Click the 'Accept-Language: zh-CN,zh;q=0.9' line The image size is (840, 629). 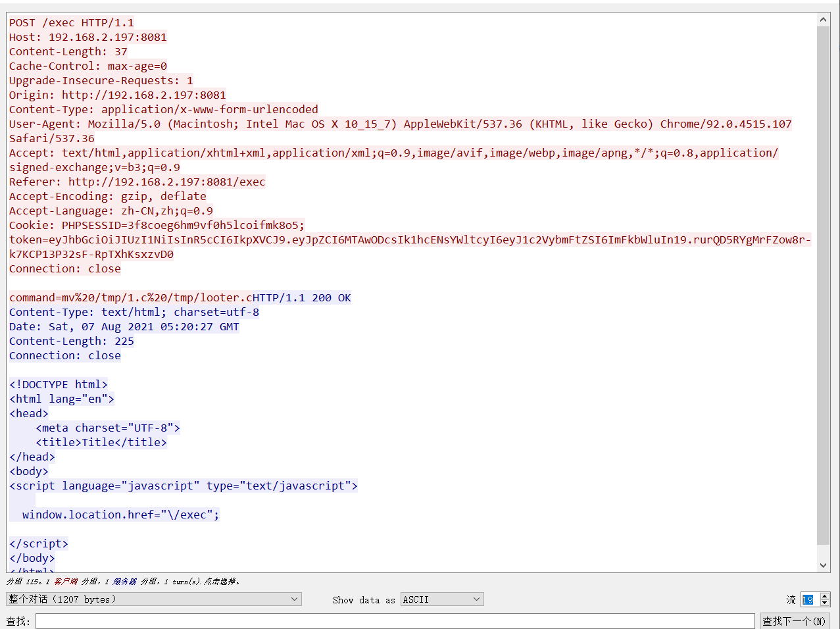(111, 211)
